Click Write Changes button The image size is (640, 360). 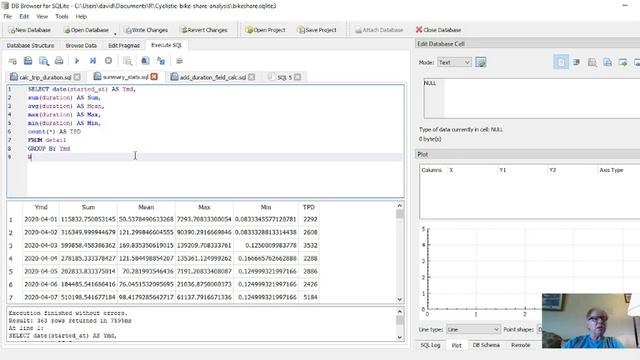[146, 30]
